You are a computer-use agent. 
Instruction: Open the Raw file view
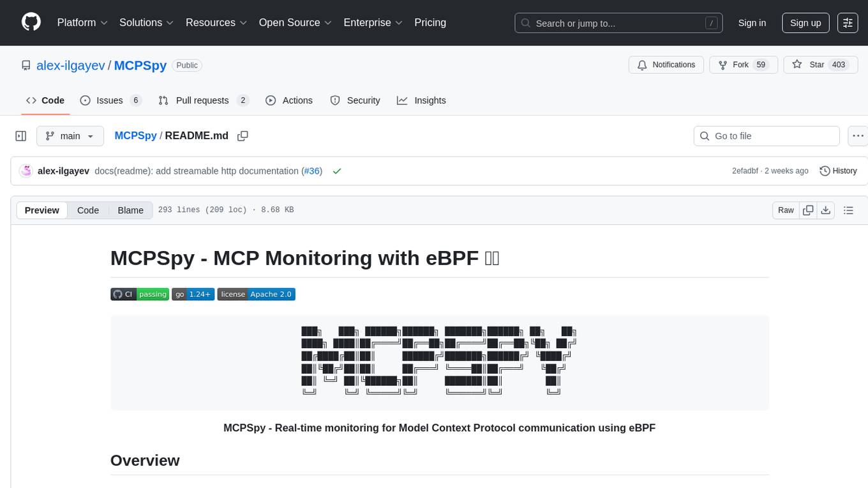[x=786, y=210]
